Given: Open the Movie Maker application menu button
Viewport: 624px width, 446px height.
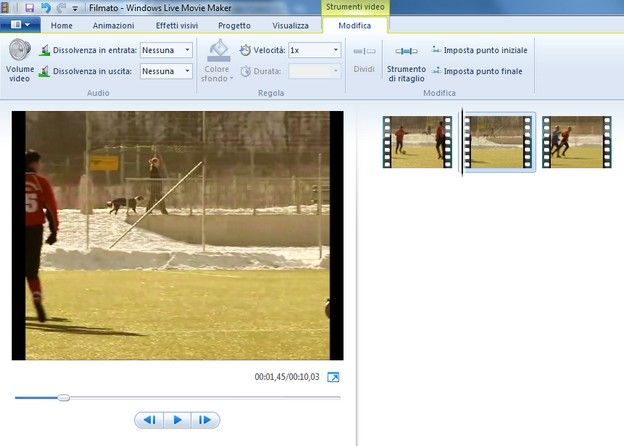Looking at the screenshot, I should click(20, 25).
